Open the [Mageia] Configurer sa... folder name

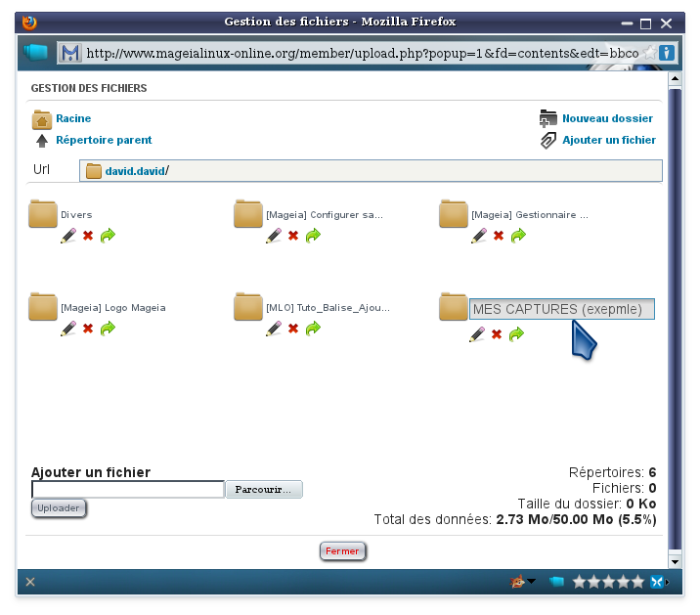tap(325, 215)
